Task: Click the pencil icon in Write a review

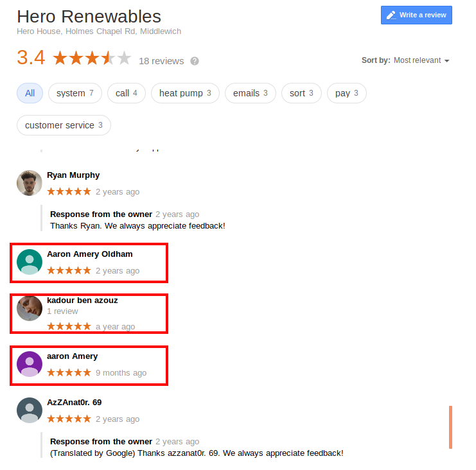Action: pyautogui.click(x=391, y=15)
